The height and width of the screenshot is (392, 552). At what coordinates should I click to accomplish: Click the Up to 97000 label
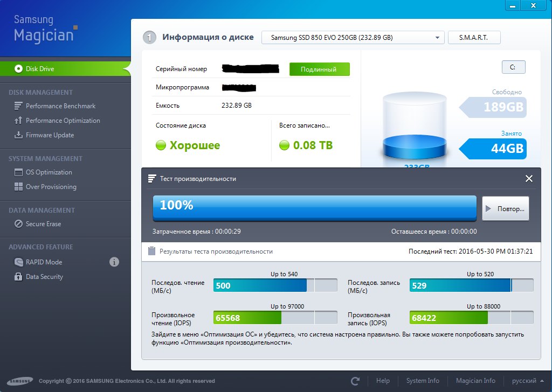287,306
